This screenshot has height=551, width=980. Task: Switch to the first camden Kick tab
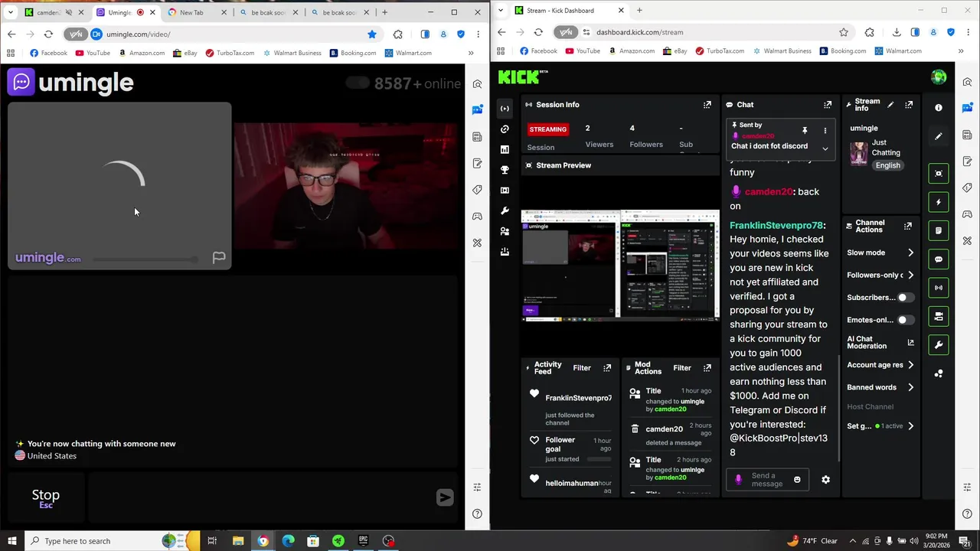click(54, 12)
